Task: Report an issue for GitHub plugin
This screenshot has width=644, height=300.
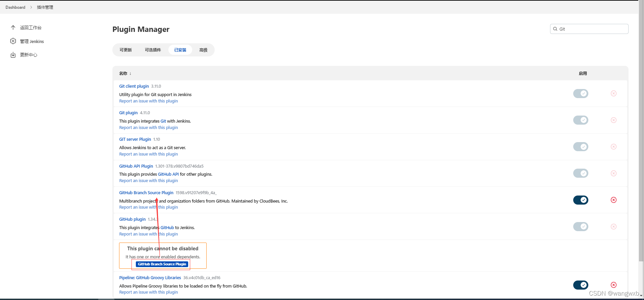Action: pos(149,234)
